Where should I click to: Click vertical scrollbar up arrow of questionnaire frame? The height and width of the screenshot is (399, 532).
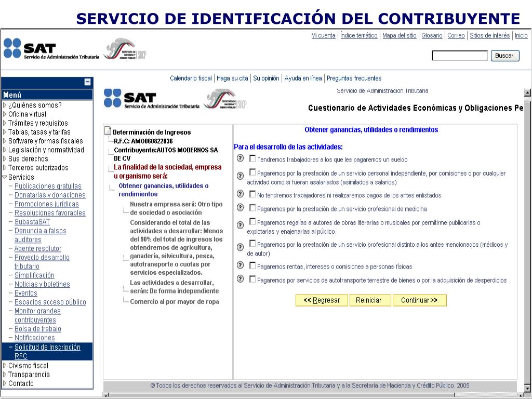coord(528,92)
